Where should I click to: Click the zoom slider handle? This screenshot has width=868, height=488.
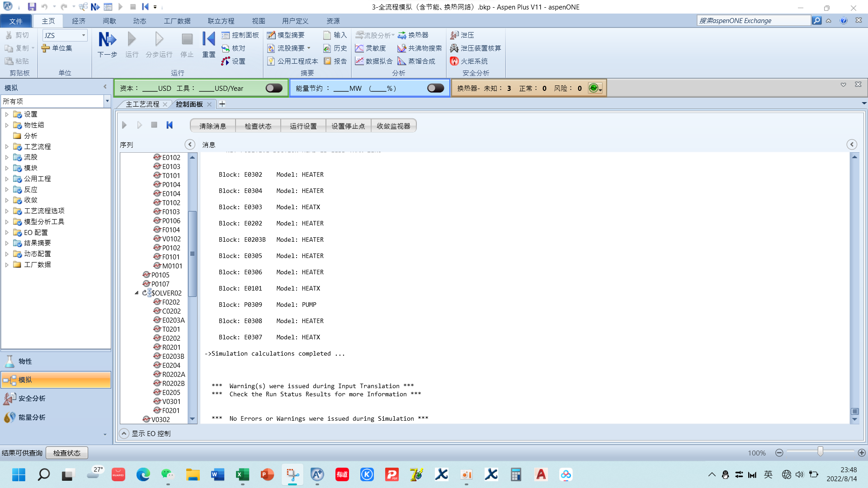[820, 452]
